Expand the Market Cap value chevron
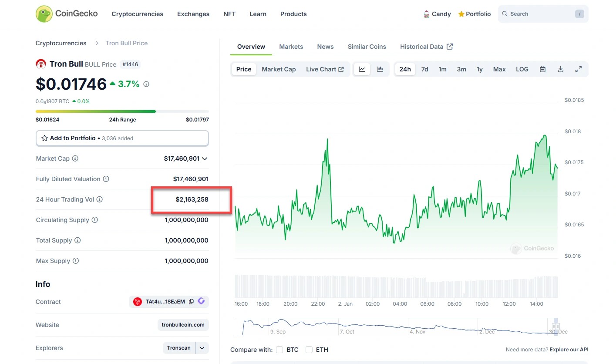The width and height of the screenshot is (616, 364). (x=205, y=158)
